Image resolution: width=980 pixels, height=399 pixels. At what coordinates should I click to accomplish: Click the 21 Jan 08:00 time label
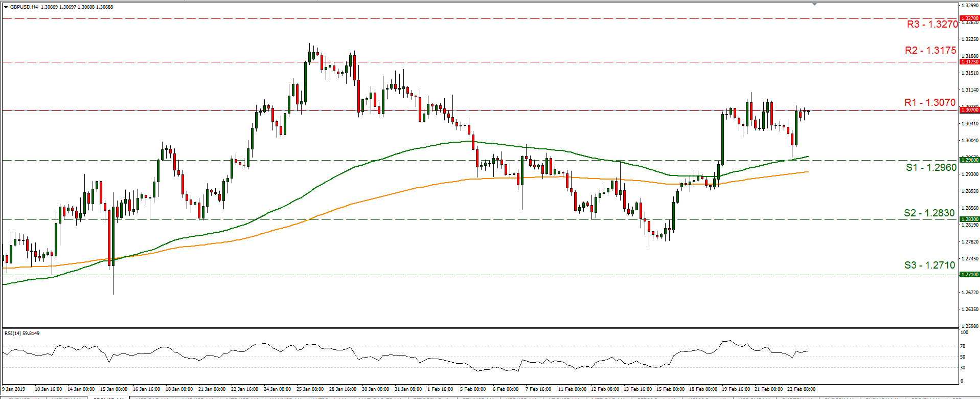tap(212, 389)
